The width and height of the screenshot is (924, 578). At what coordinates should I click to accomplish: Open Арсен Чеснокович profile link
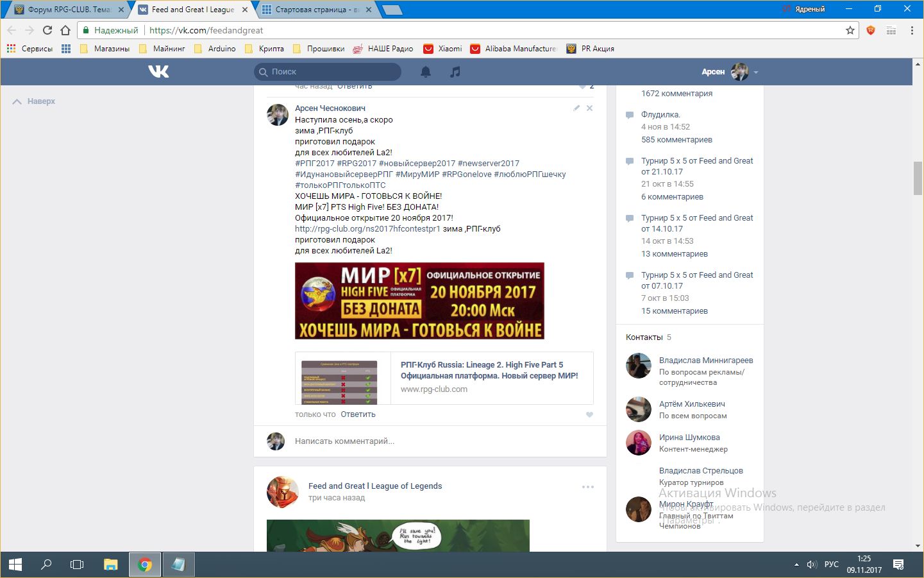(330, 108)
